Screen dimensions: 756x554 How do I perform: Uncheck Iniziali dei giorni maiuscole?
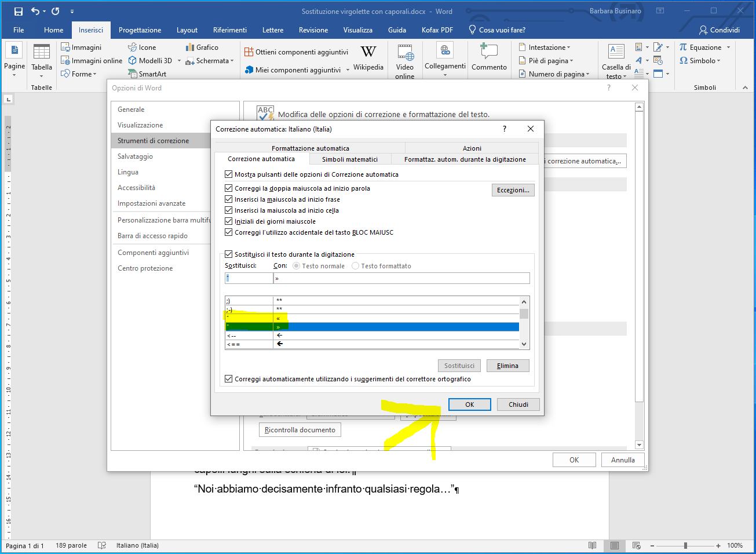tap(228, 221)
